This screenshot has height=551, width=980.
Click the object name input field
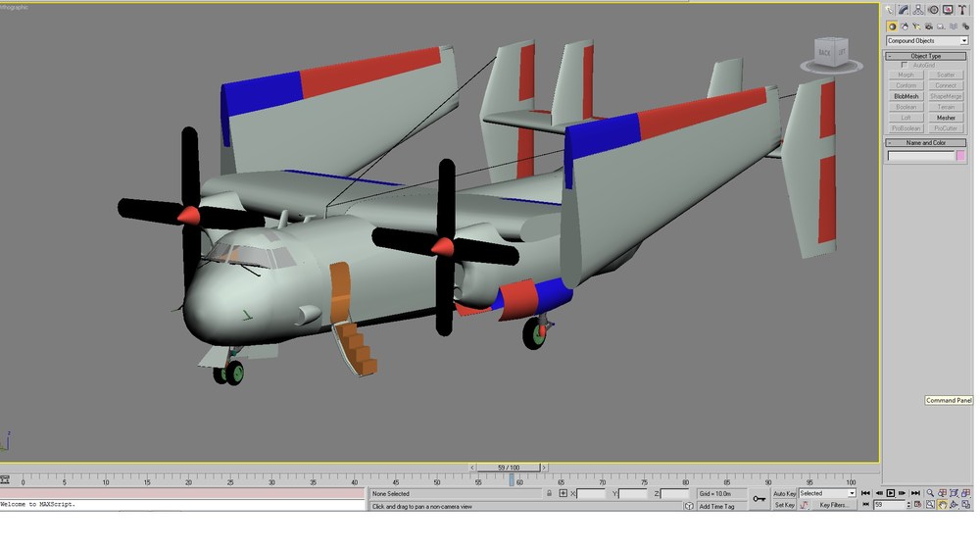point(921,155)
